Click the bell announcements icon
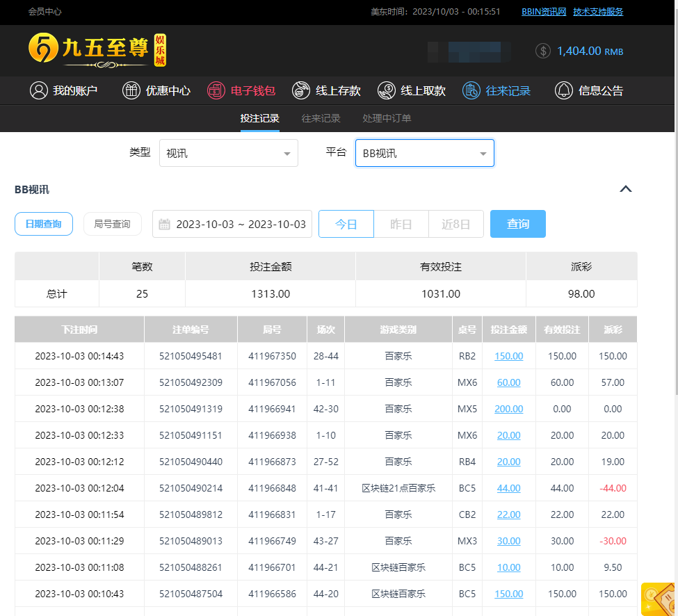Image resolution: width=678 pixels, height=616 pixels. (563, 90)
